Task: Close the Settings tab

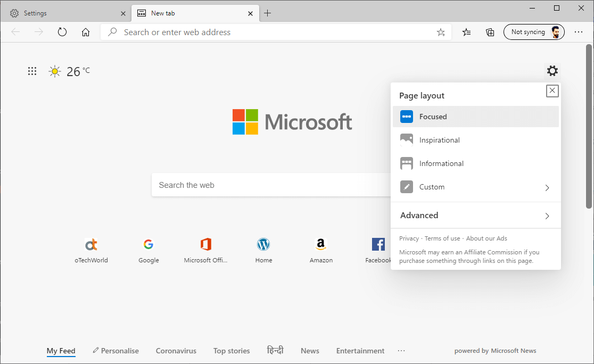Action: coord(123,13)
